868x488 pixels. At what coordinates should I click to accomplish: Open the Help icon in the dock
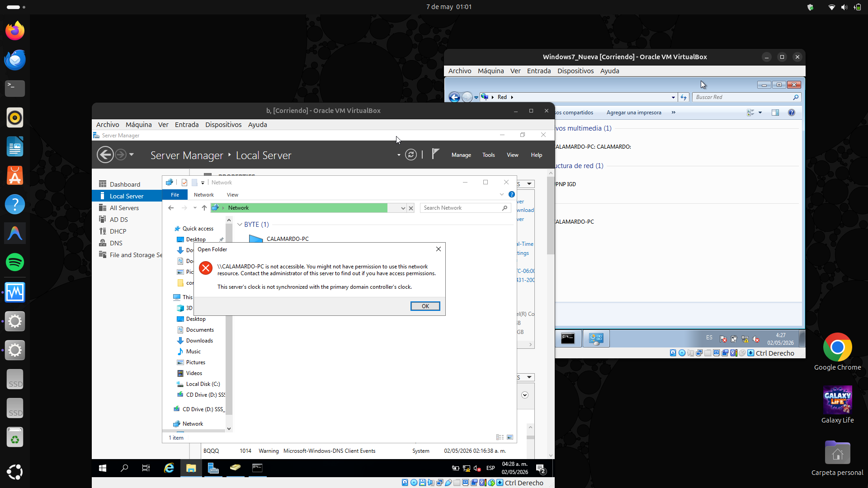tap(15, 204)
